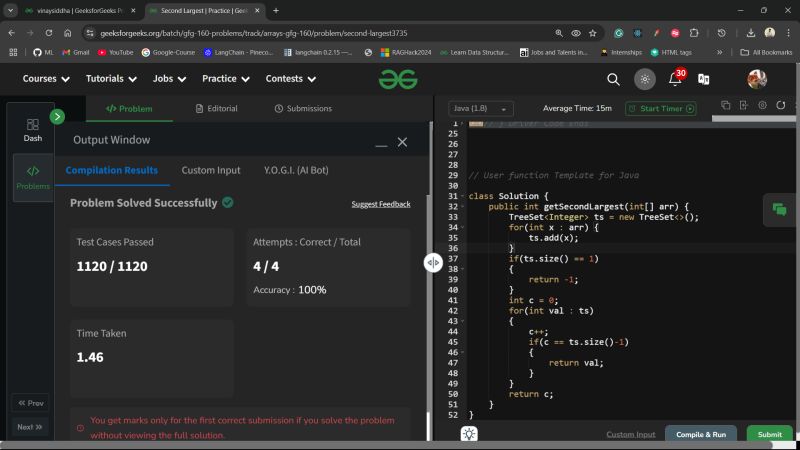Open the Java (1.8) language dropdown

tap(481, 108)
